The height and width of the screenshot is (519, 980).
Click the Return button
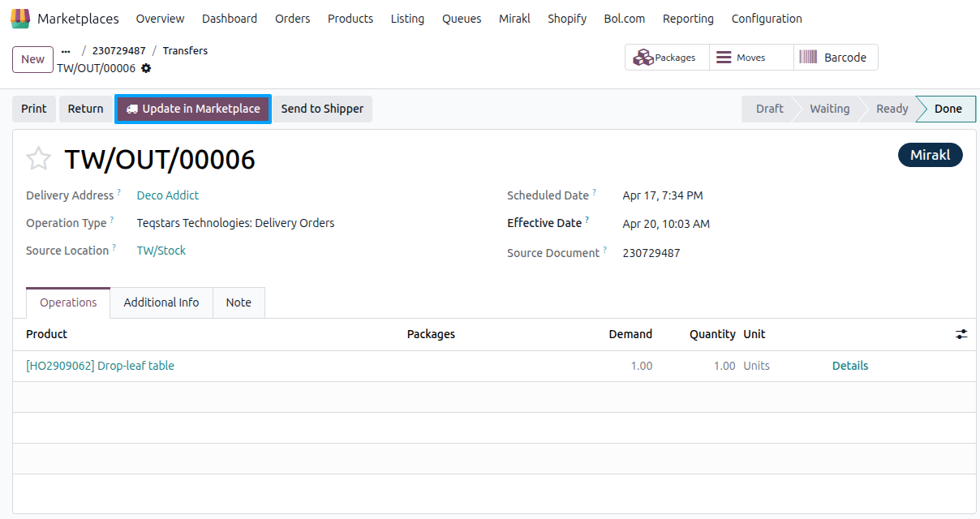85,109
